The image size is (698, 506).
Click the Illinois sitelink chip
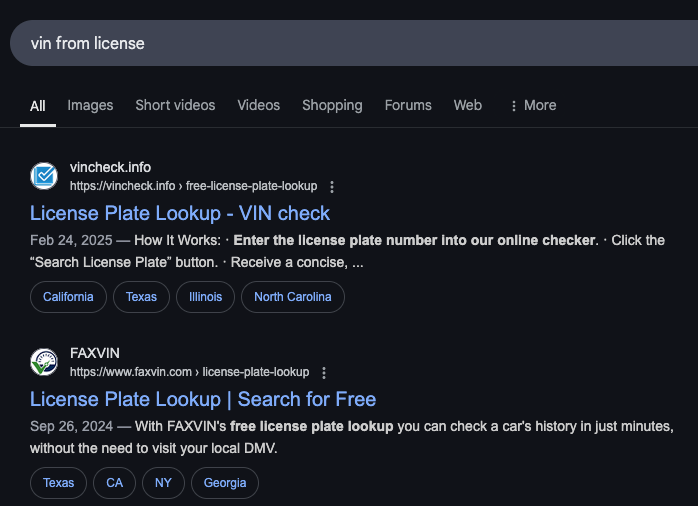[205, 297]
